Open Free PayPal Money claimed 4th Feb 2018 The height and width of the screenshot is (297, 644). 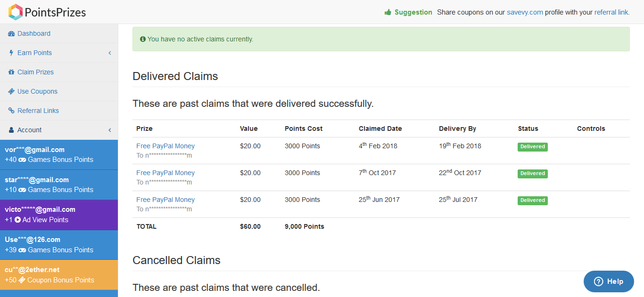point(165,146)
